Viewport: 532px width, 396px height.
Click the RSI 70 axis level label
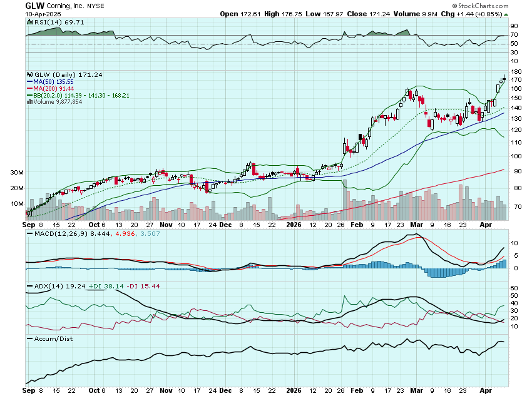click(x=514, y=35)
